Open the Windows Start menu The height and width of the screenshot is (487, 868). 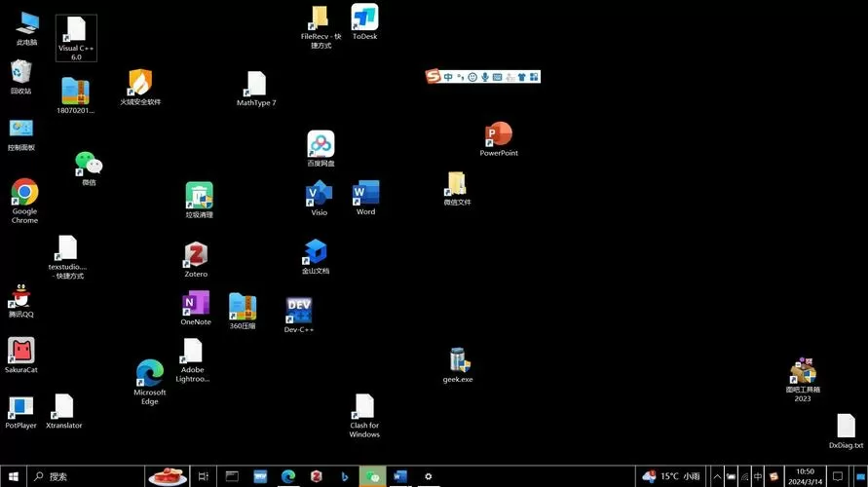[x=14, y=476]
